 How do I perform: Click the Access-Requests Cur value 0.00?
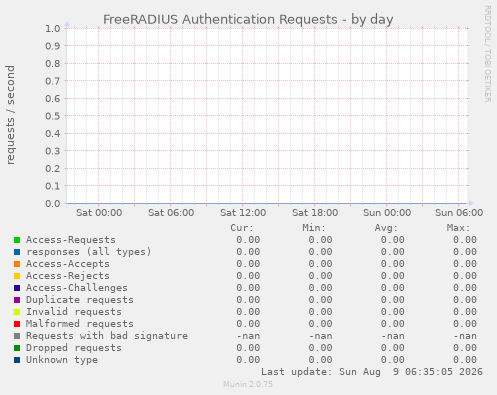[x=248, y=240]
